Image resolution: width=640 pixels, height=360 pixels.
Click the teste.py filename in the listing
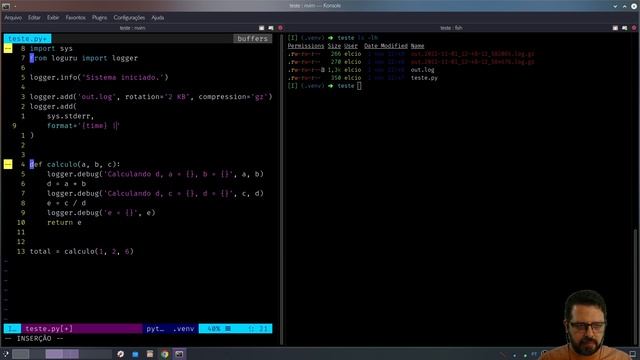coord(424,78)
